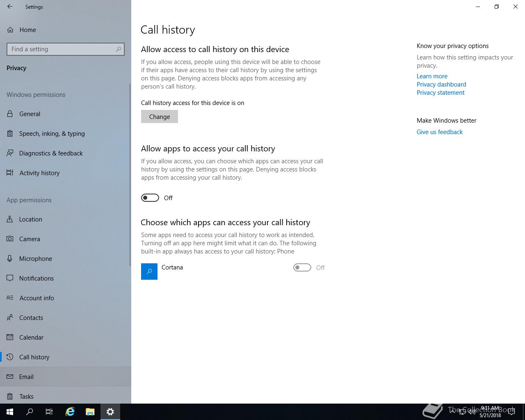Click the search magnifier in Find a setting
The image size is (525, 420).
119,49
